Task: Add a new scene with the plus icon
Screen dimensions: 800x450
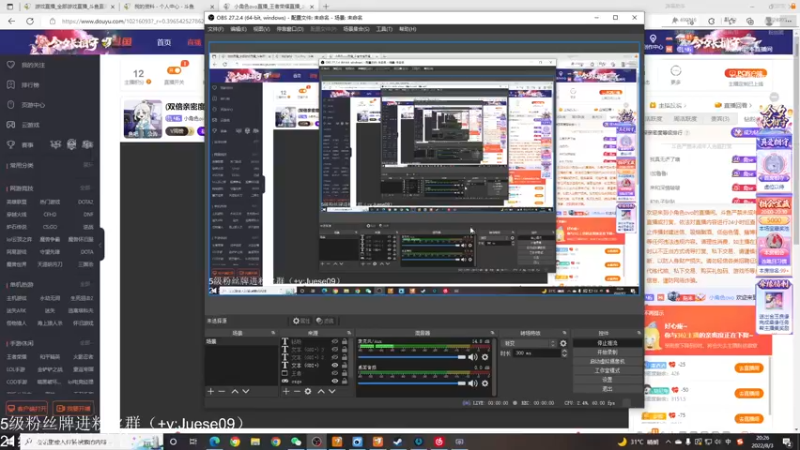Action: coord(211,391)
